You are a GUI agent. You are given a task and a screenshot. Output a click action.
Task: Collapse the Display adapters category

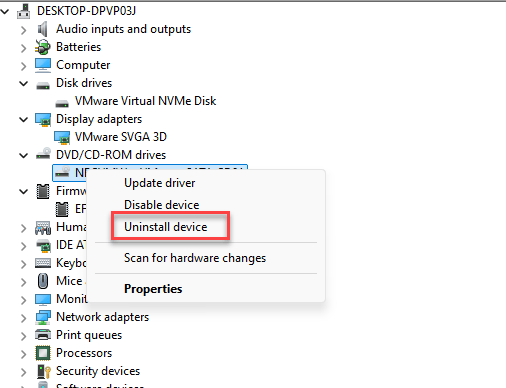click(x=23, y=119)
